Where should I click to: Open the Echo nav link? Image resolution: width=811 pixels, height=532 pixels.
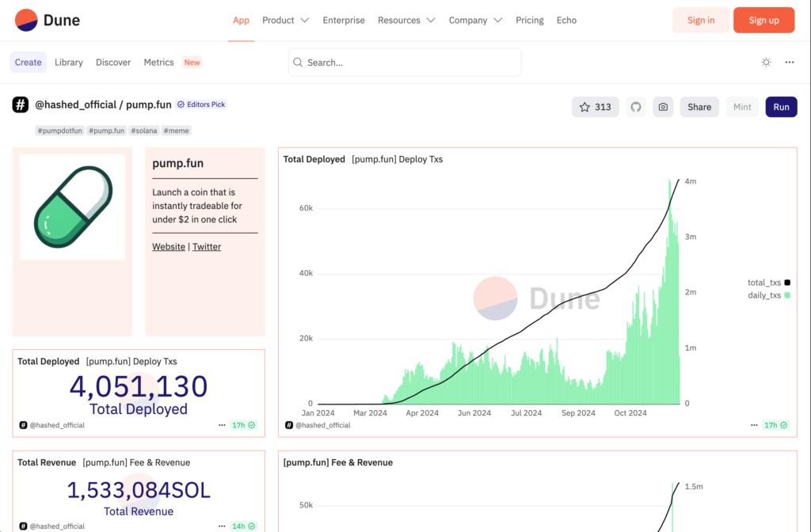566,20
